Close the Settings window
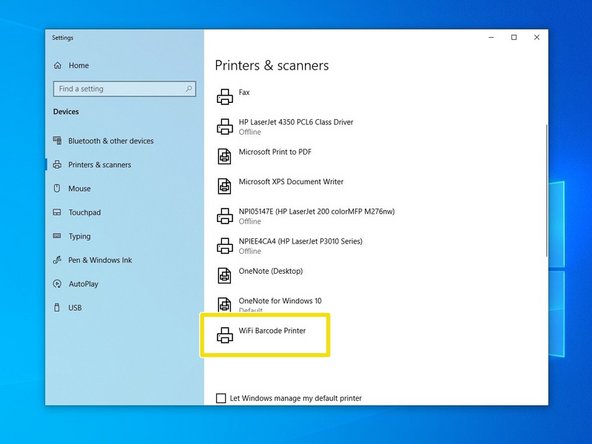 click(536, 37)
